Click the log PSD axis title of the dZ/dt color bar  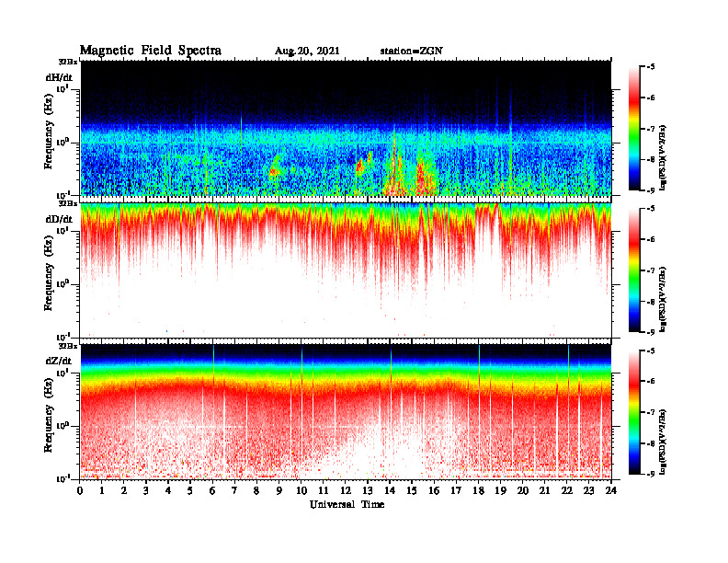pyautogui.click(x=664, y=442)
